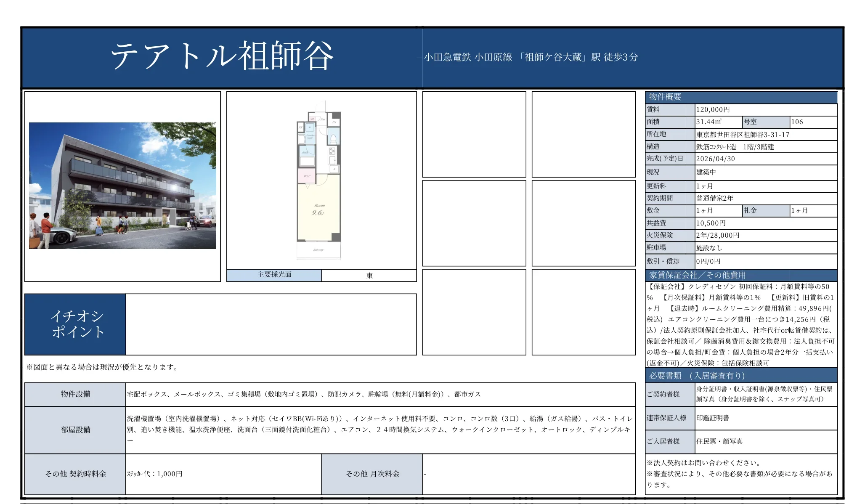865x504 pixels.
Task: Click the イチオシポイント label box
Action: pyautogui.click(x=76, y=324)
